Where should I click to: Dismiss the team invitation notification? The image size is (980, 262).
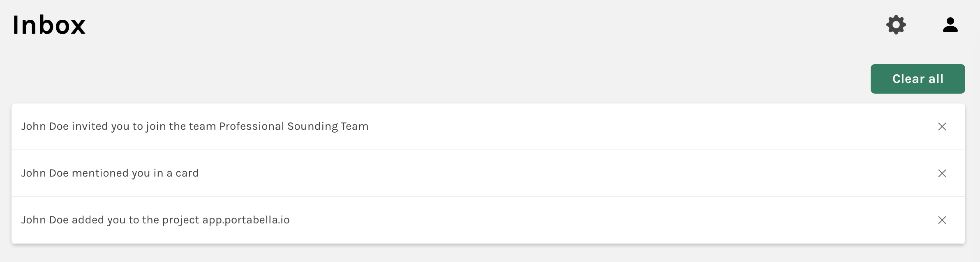[x=942, y=126]
